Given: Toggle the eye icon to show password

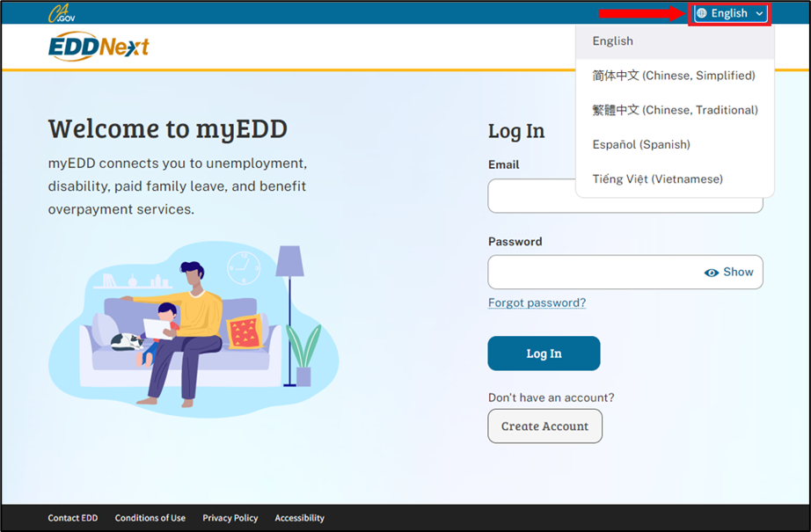Looking at the screenshot, I should click(712, 273).
